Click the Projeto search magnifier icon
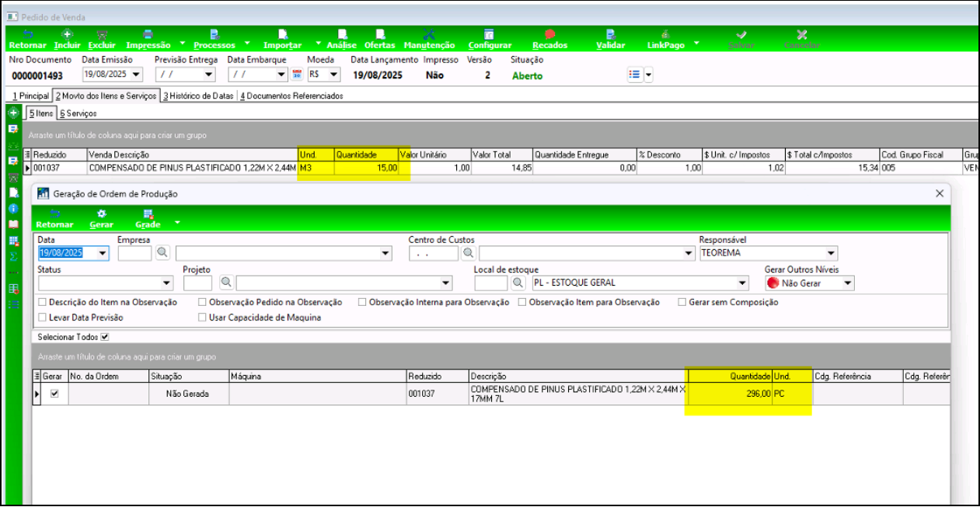980x507 pixels. point(226,283)
